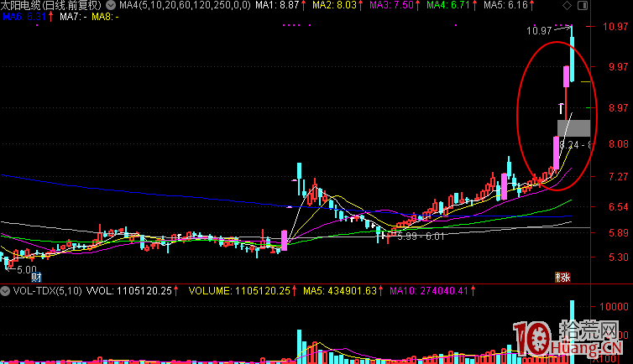Image resolution: width=633 pixels, height=364 pixels.
Task: Click the tallest volume bar at right
Action: point(572,332)
